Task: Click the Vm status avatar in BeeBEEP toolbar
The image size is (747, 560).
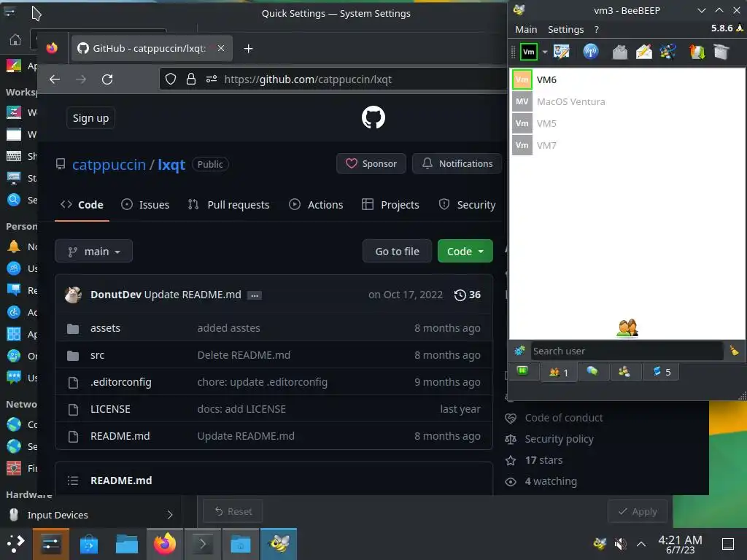Action: click(528, 52)
